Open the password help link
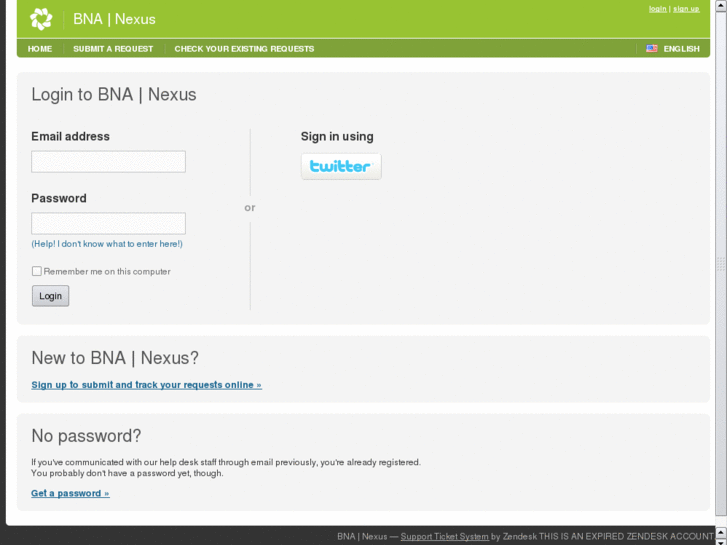The image size is (727, 545). (107, 244)
